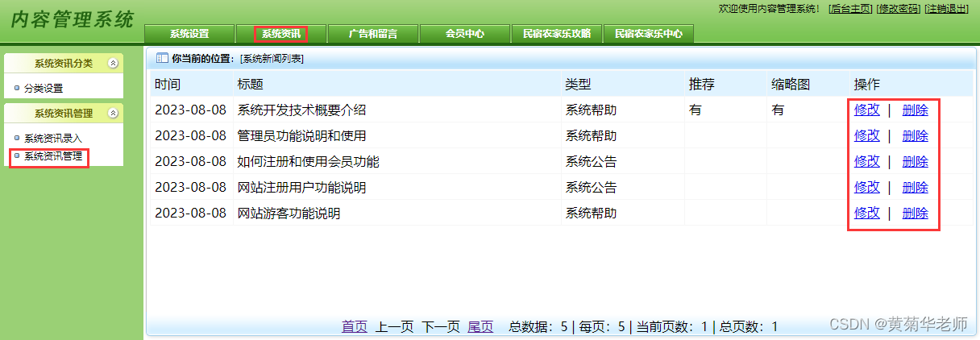980x340 pixels.
Task: Click the 时间 column header
Action: (x=168, y=84)
